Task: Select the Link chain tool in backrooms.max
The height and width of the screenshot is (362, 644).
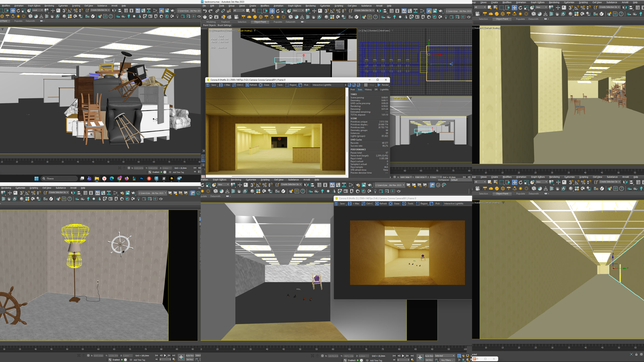Action: [x=217, y=11]
